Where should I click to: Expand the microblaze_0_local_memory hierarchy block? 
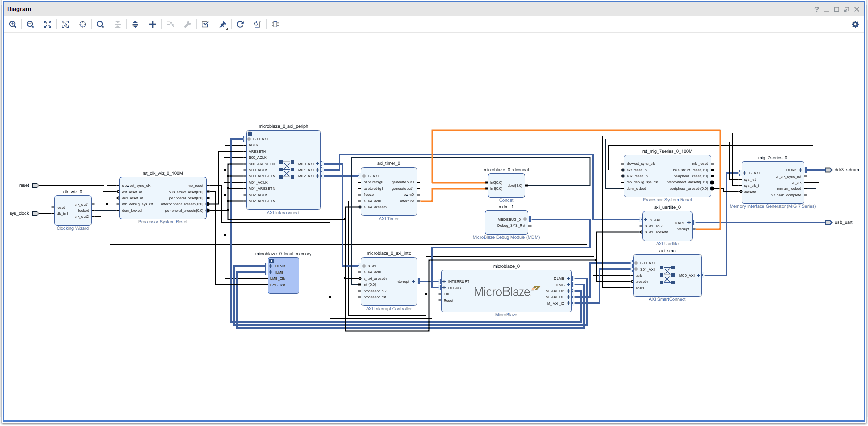271,261
